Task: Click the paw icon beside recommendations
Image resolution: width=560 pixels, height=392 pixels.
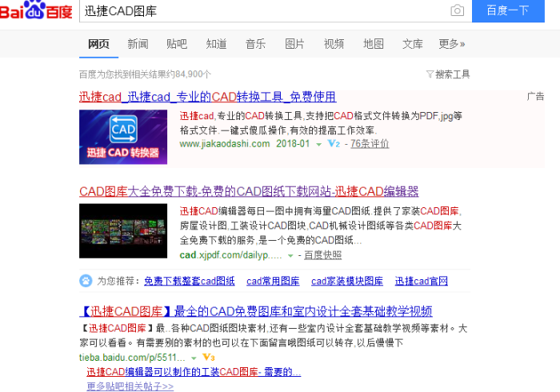Action: (x=86, y=281)
